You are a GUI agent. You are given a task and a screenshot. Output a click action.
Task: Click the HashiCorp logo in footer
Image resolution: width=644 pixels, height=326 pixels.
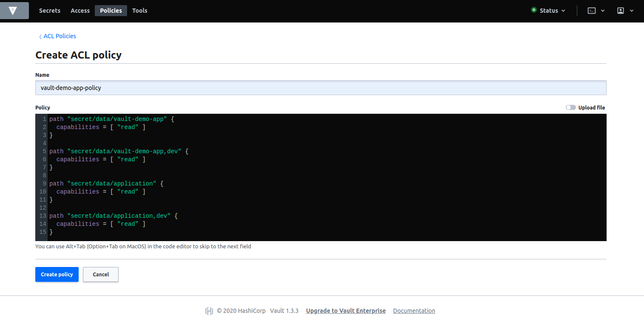click(209, 311)
